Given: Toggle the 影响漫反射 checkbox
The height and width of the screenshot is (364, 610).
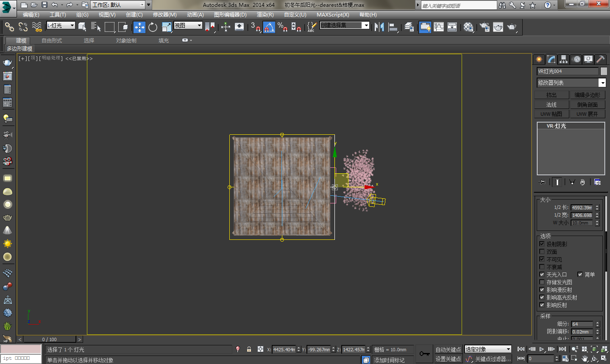Looking at the screenshot, I should pyautogui.click(x=542, y=290).
